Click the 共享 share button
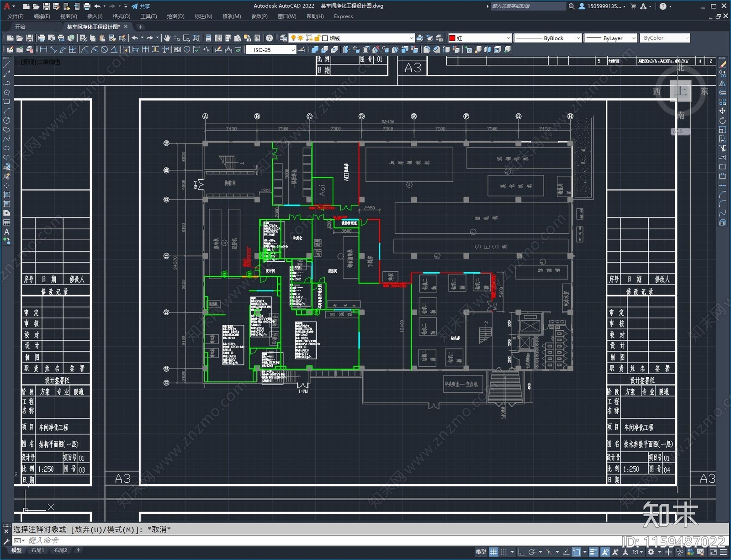 point(141,6)
